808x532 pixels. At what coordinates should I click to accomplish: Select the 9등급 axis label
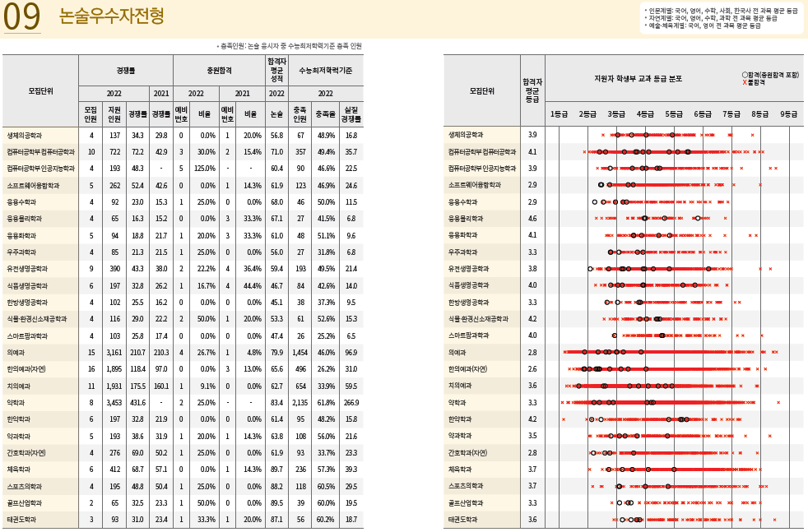coord(788,113)
